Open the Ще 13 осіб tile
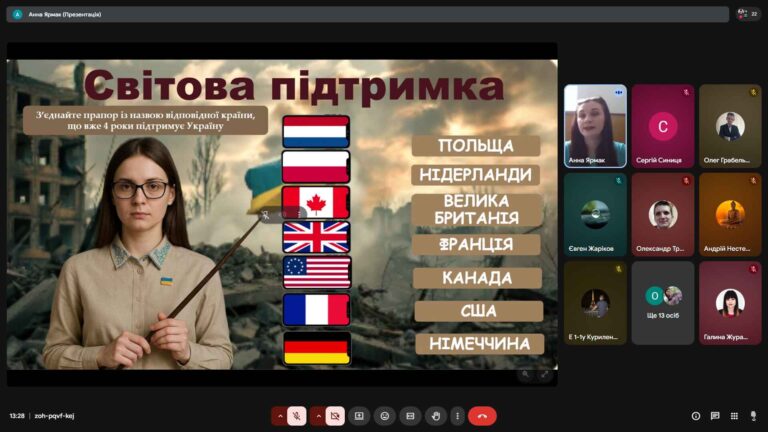768x432 pixels. 663,303
